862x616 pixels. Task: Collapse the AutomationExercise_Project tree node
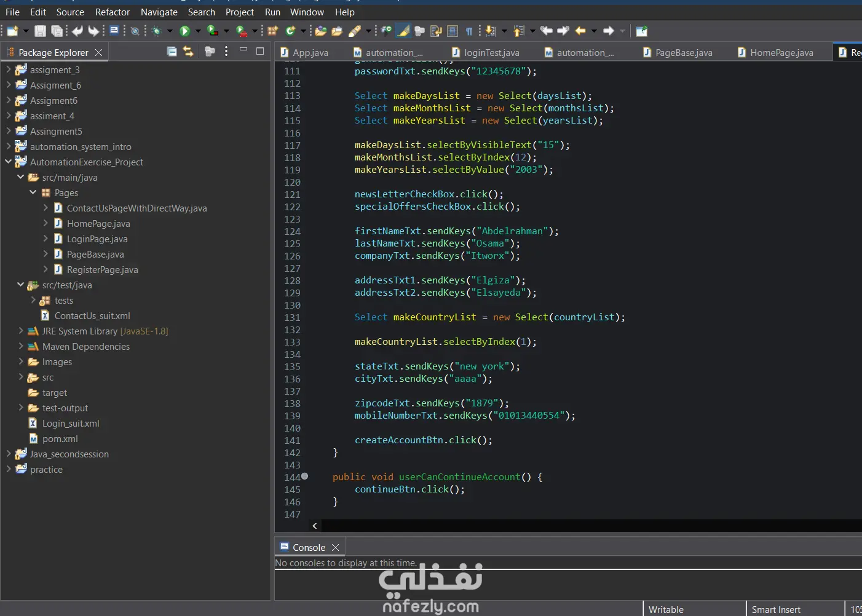[9, 162]
